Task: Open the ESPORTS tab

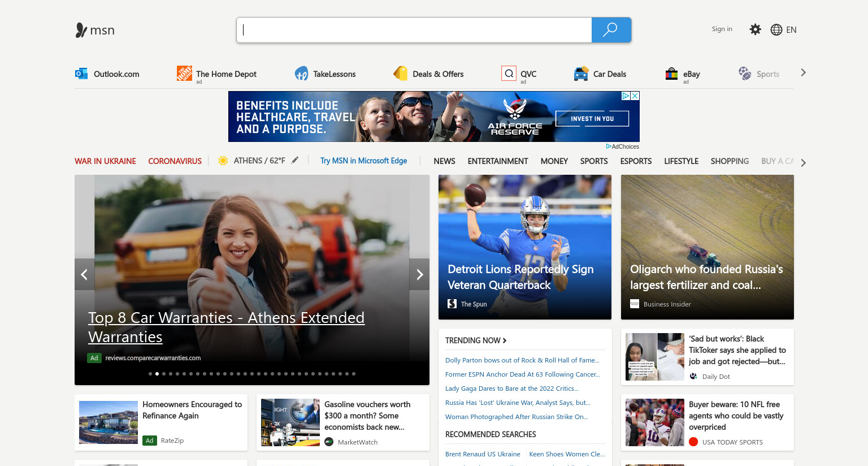Action: pos(636,161)
